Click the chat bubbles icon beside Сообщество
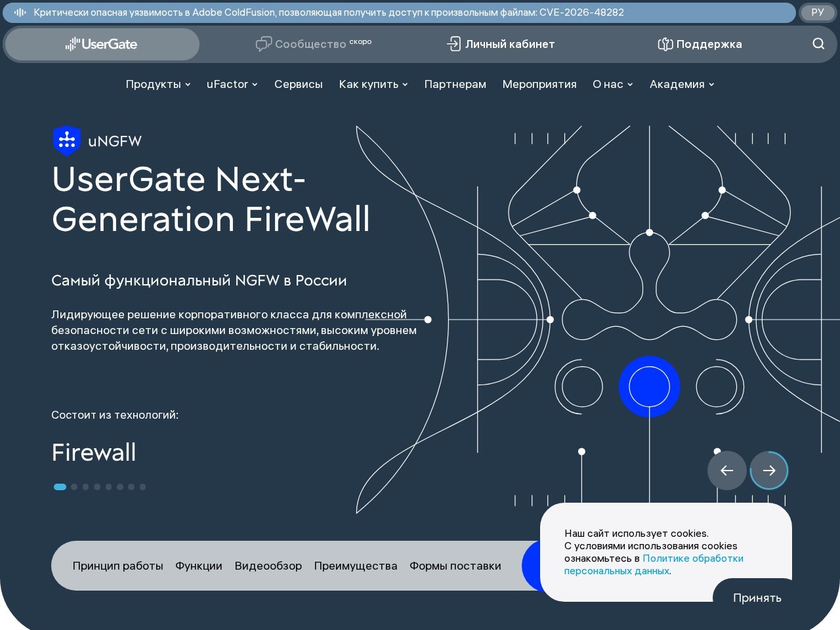Viewport: 840px width, 630px height. click(263, 44)
